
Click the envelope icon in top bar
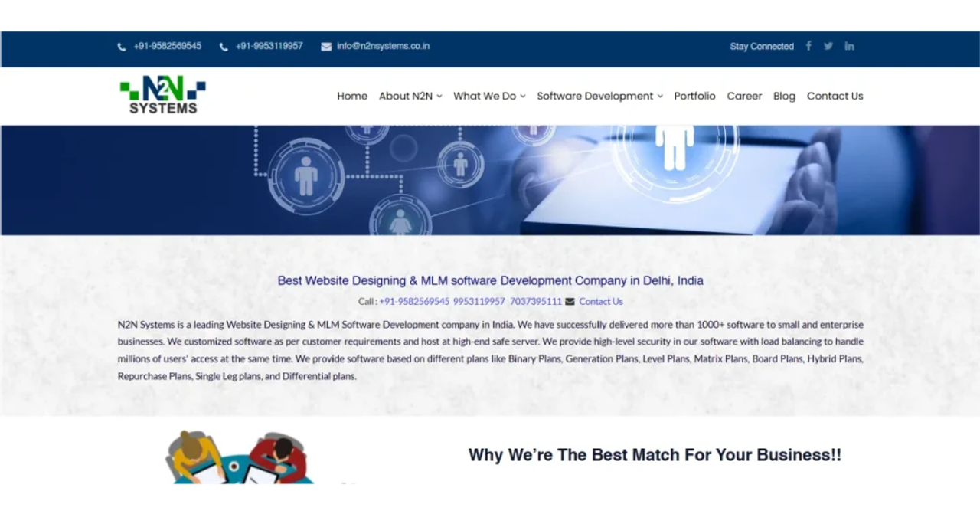[326, 47]
